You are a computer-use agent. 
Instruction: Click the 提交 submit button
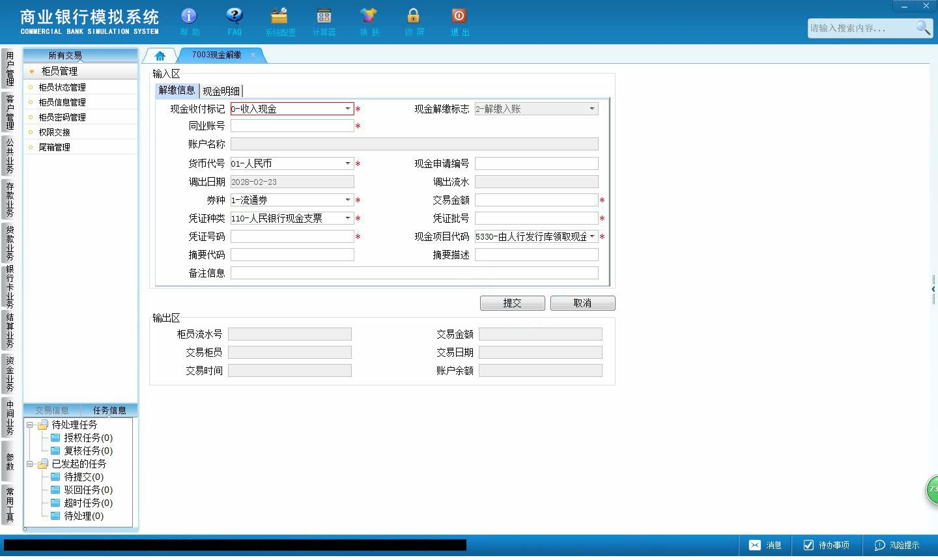[513, 303]
